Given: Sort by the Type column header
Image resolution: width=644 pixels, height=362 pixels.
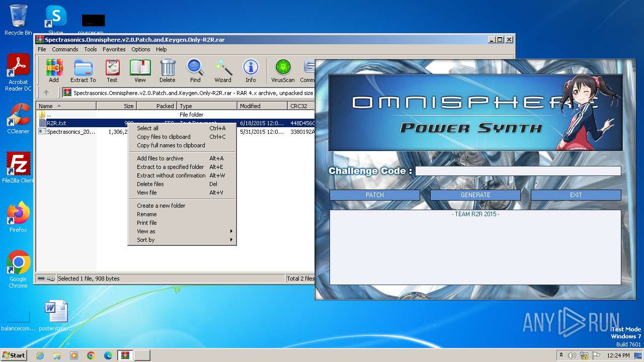Looking at the screenshot, I should pyautogui.click(x=207, y=106).
